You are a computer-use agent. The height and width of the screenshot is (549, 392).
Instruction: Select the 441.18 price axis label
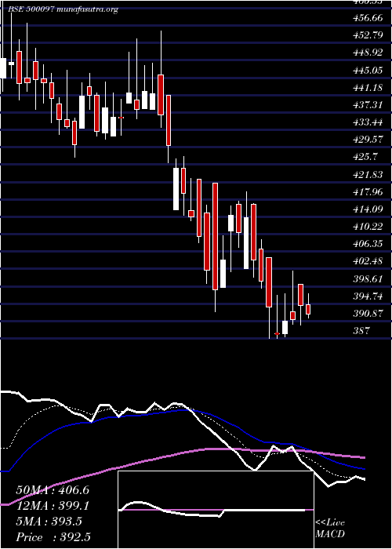[367, 88]
